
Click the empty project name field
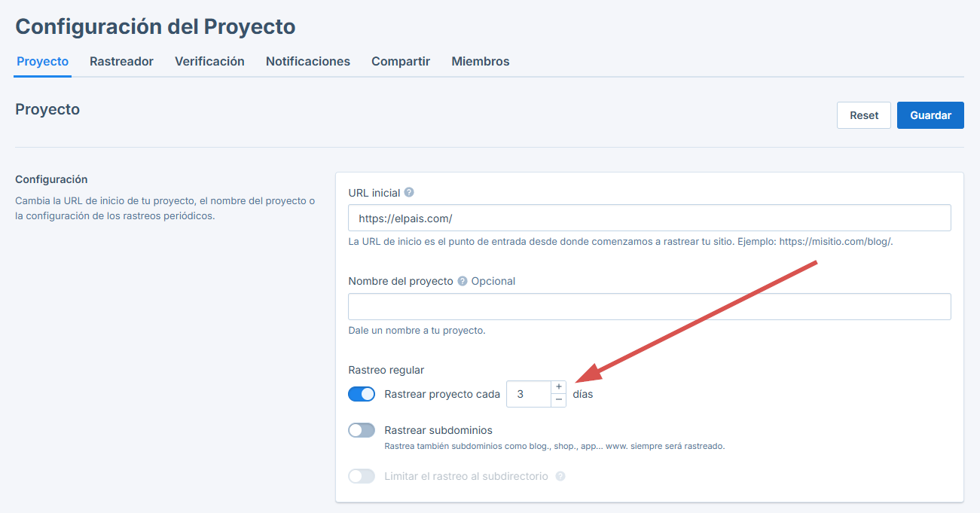[x=648, y=306]
